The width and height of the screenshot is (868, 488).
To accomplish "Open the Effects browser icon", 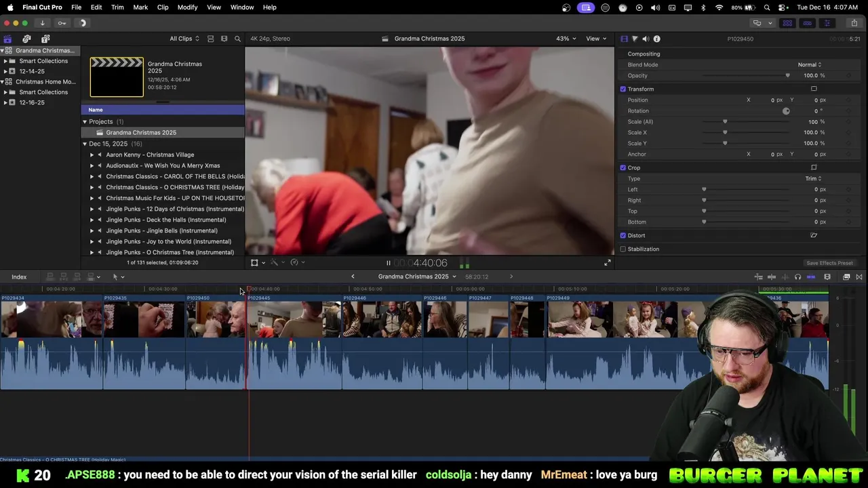I will [846, 277].
